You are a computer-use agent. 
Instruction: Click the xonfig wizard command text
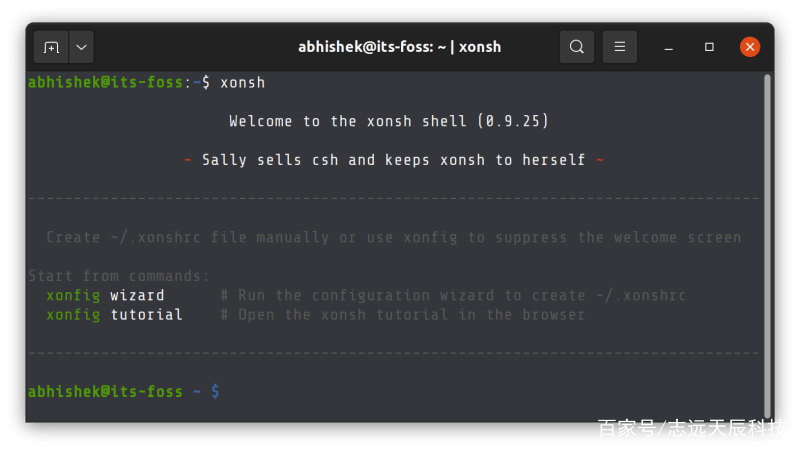(106, 295)
